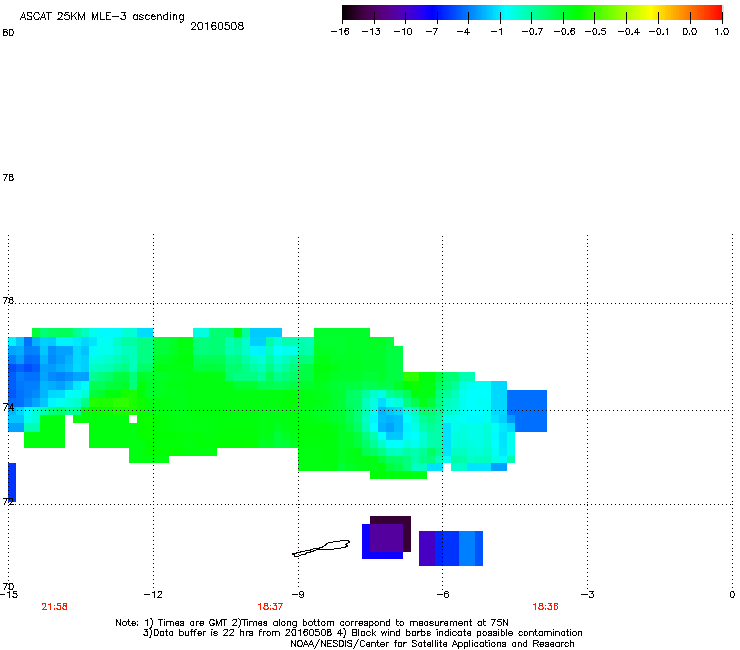This screenshot has height=650, width=740.
Task: Click the red time stamp "18:37"
Action: (270, 607)
